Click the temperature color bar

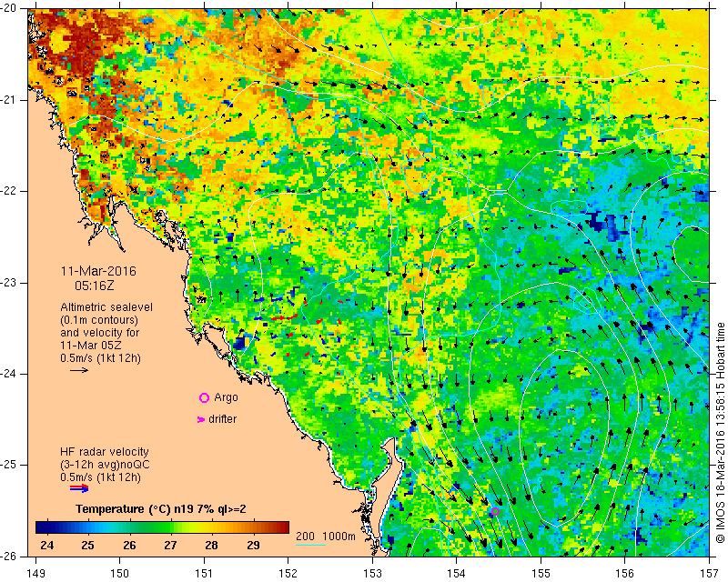point(163,527)
